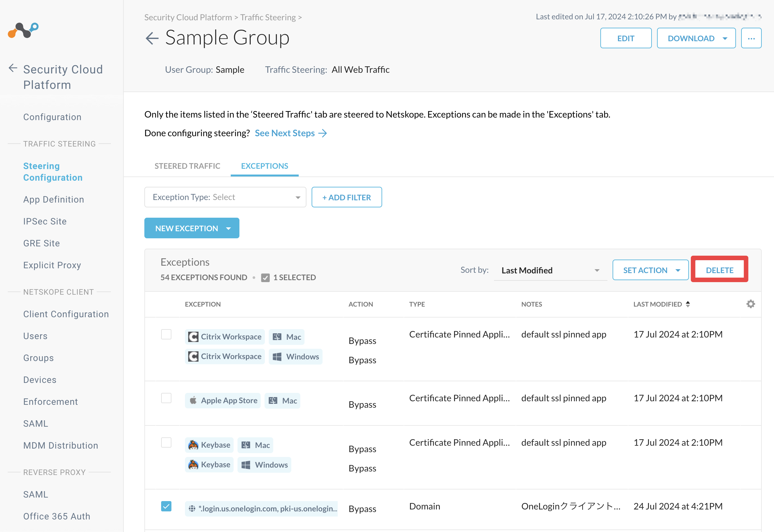Check the Citrix Workspace exception checkbox
Image resolution: width=774 pixels, height=532 pixels.
166,334
